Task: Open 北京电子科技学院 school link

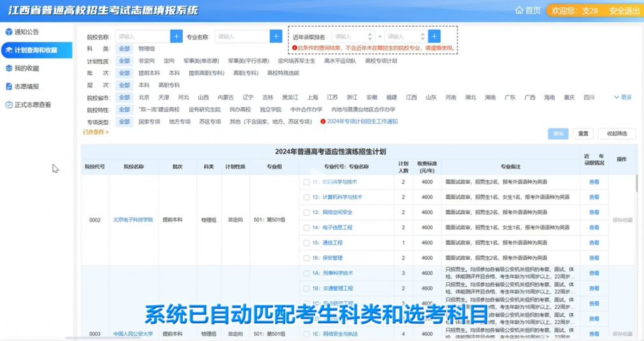Action: pyautogui.click(x=133, y=220)
